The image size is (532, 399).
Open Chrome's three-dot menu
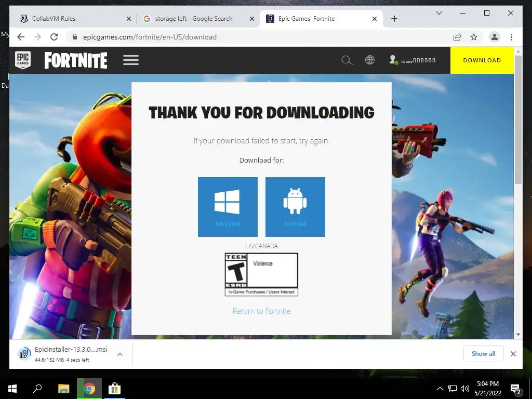[x=511, y=37]
